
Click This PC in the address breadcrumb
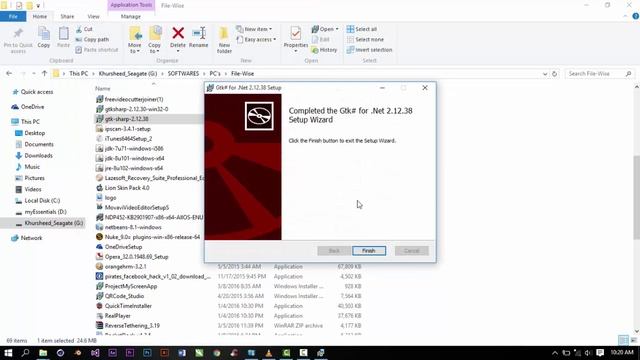coord(78,73)
